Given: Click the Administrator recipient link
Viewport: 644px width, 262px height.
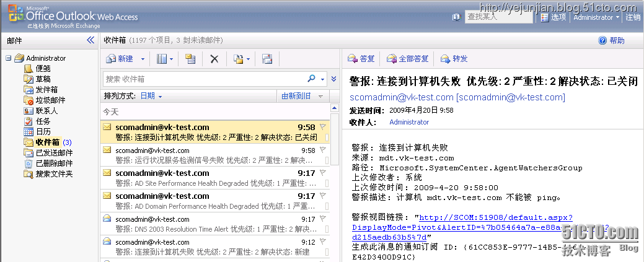Looking at the screenshot, I should pos(409,122).
